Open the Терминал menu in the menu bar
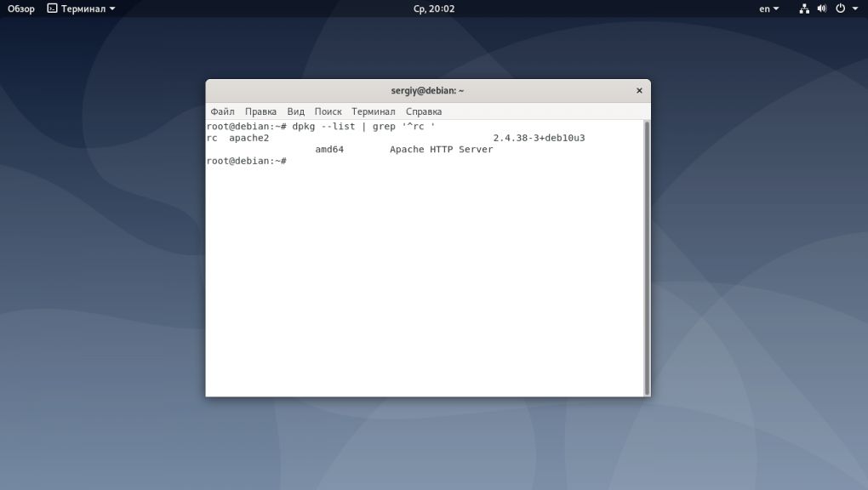This screenshot has height=490, width=868. [x=373, y=111]
